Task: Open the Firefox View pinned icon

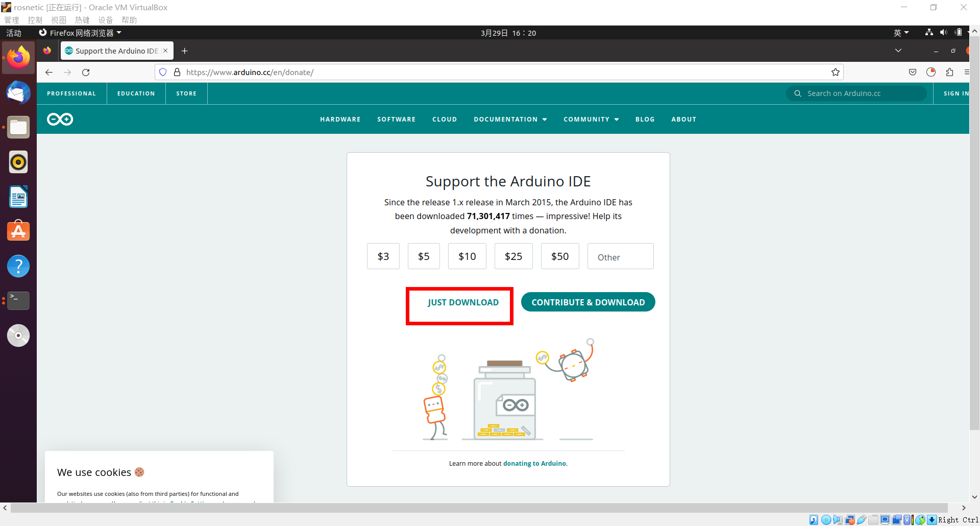Action: coord(47,51)
